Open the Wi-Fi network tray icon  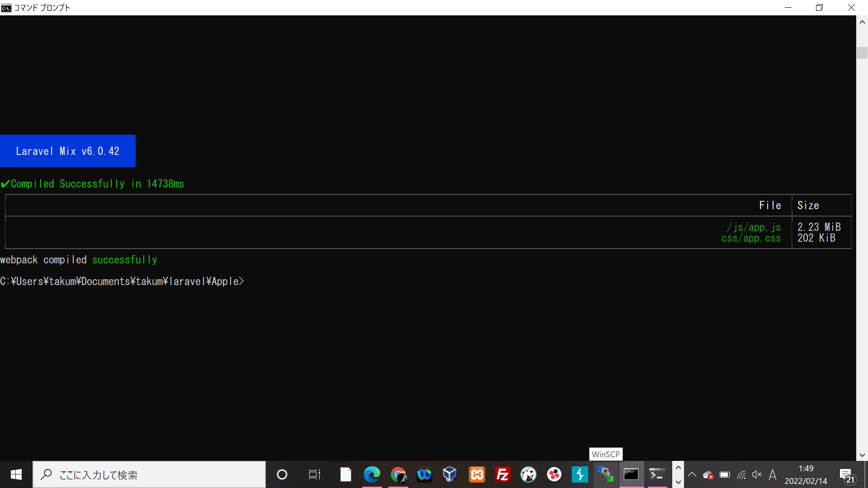pyautogui.click(x=741, y=474)
